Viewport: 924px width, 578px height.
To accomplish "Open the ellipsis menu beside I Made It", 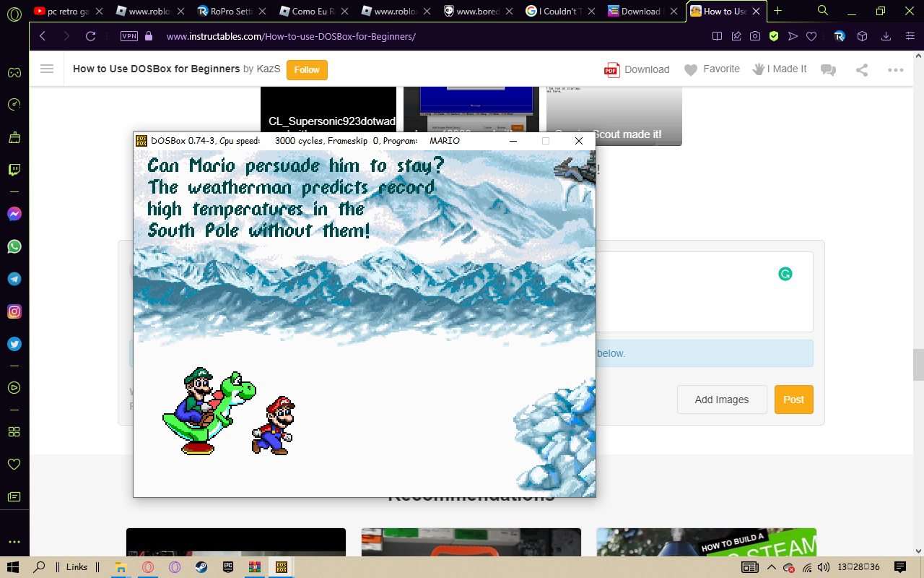I will point(896,69).
